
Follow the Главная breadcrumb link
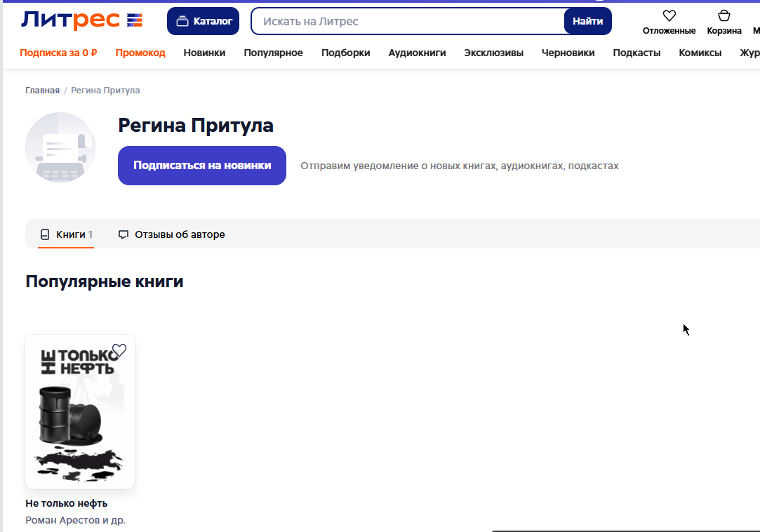pos(42,91)
